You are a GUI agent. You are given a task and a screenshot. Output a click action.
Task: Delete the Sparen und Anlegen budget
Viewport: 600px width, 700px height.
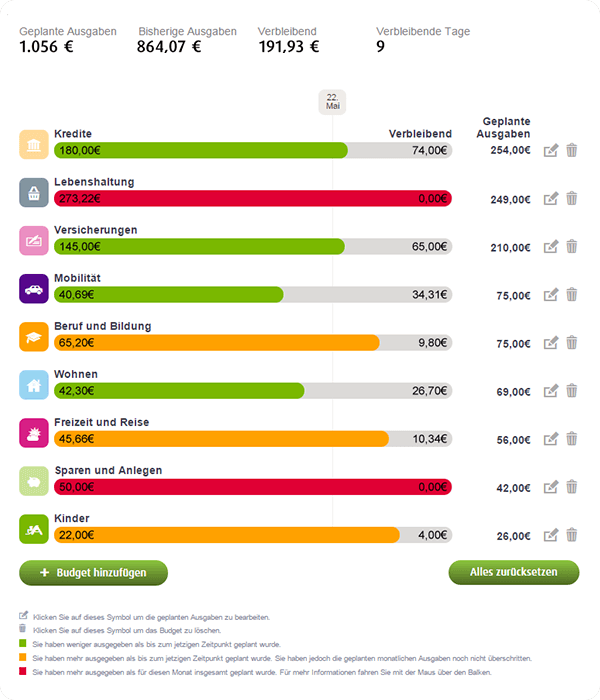coord(571,487)
